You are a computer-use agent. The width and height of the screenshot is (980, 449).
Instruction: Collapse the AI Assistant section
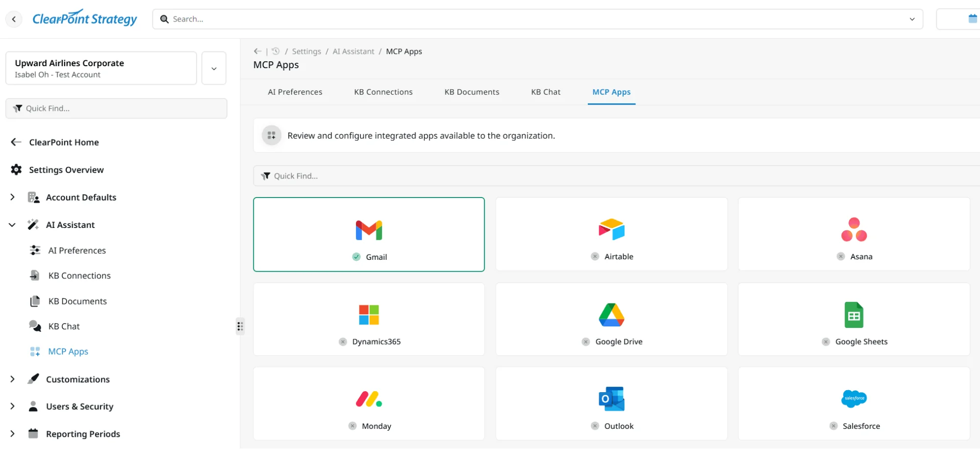(x=12, y=224)
